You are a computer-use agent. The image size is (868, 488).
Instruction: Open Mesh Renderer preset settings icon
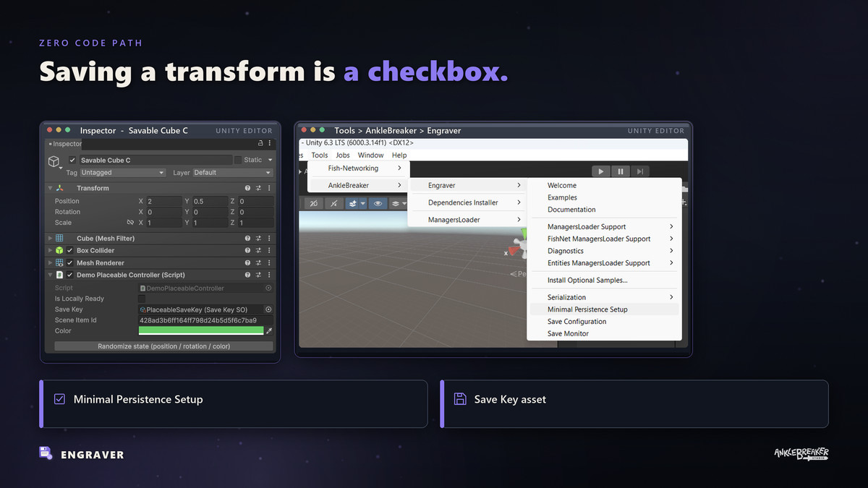coord(258,263)
